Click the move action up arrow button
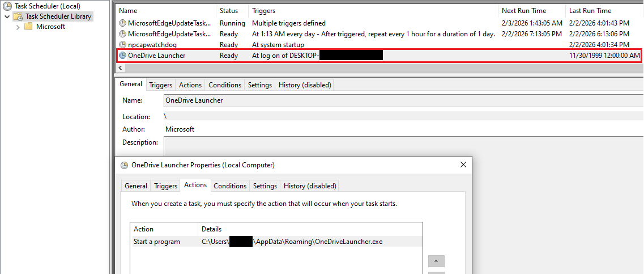Screen dimensions: 644x274 point(436,262)
